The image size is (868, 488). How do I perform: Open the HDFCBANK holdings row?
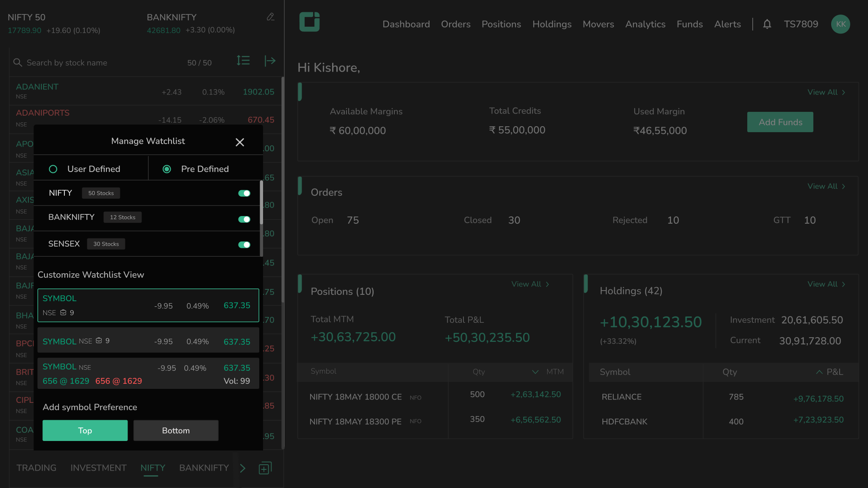[722, 421]
